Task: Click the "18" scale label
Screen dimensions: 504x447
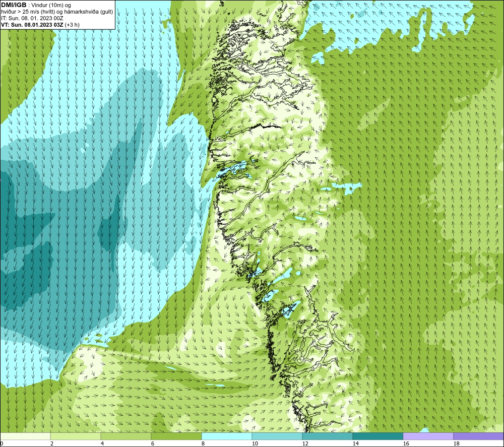Action: [456, 444]
